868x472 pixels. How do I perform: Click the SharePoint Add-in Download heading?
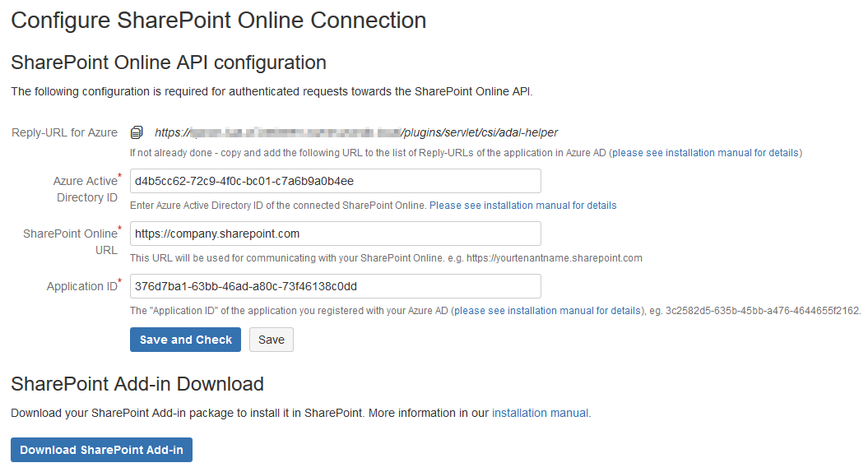[137, 384]
